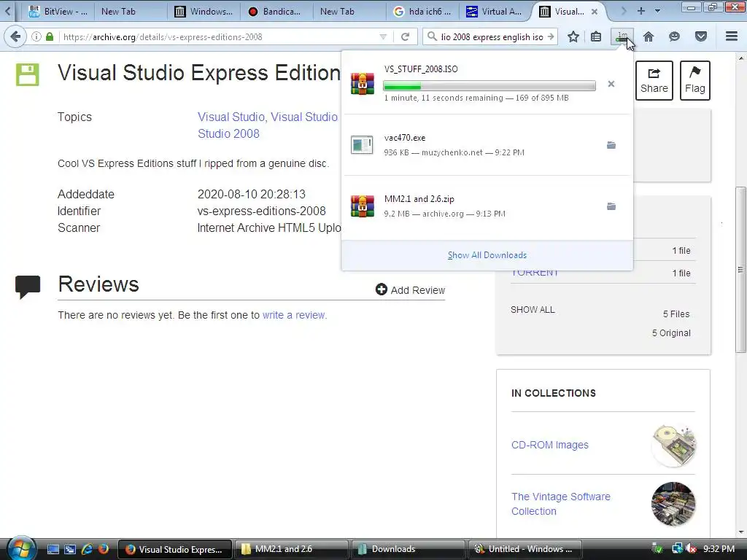Click Show Desktop quick launch icon

53,549
